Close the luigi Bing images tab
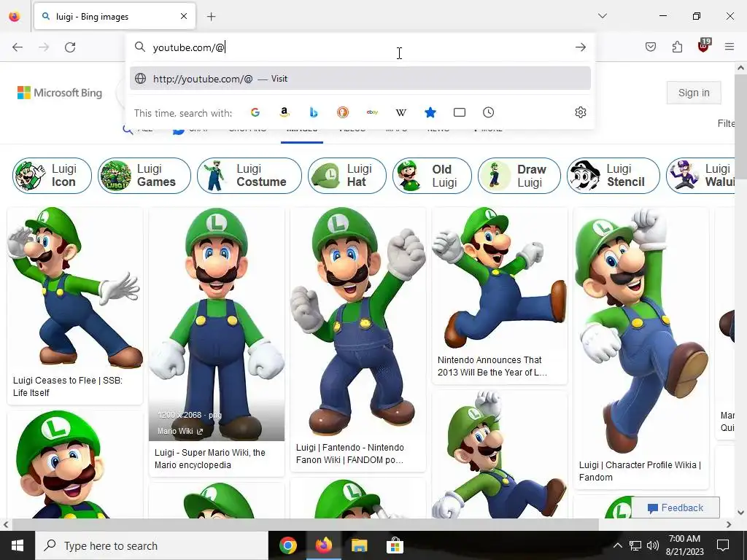This screenshot has width=747, height=560. coord(184,16)
